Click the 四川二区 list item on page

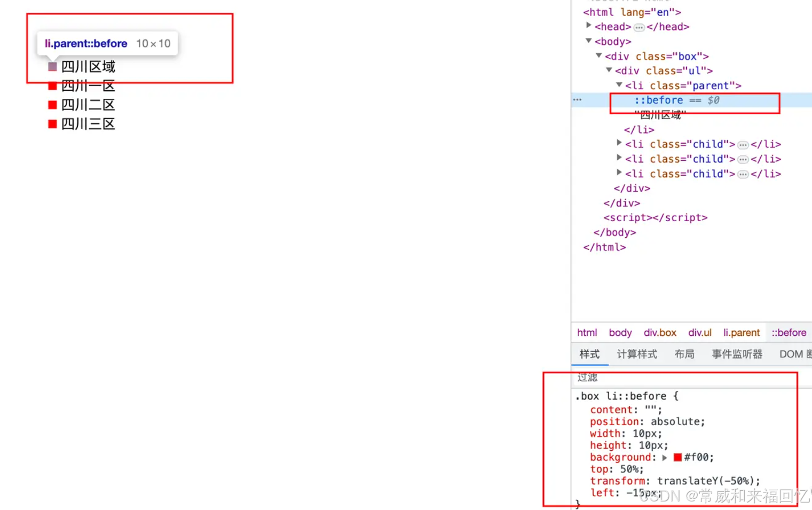pyautogui.click(x=88, y=105)
